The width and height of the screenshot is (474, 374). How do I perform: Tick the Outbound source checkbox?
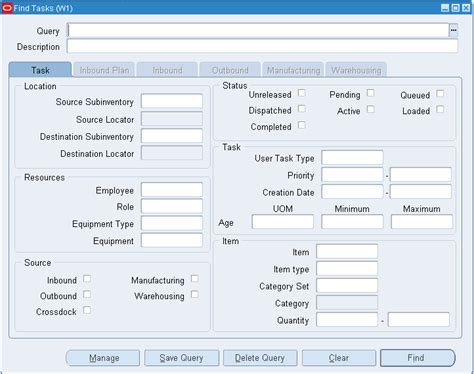click(x=87, y=294)
